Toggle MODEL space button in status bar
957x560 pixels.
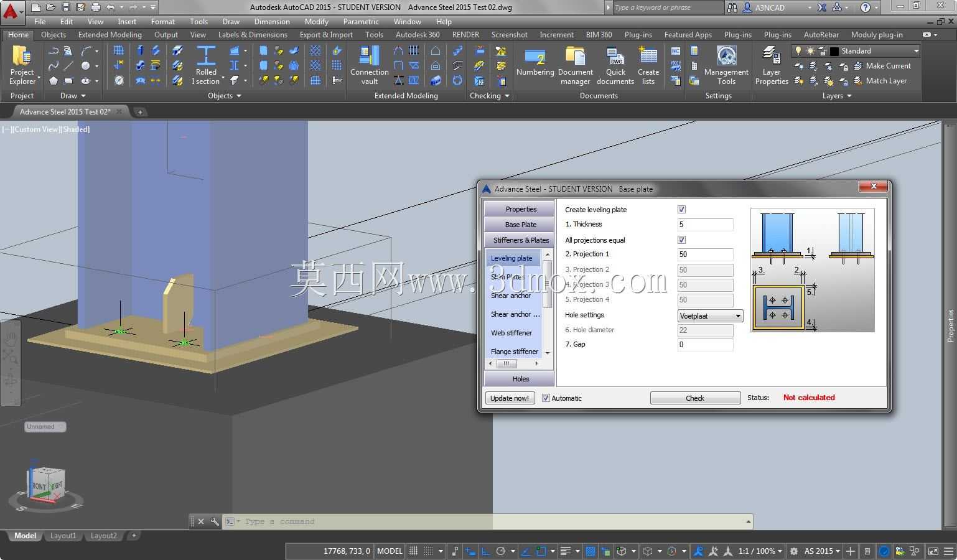coord(390,551)
